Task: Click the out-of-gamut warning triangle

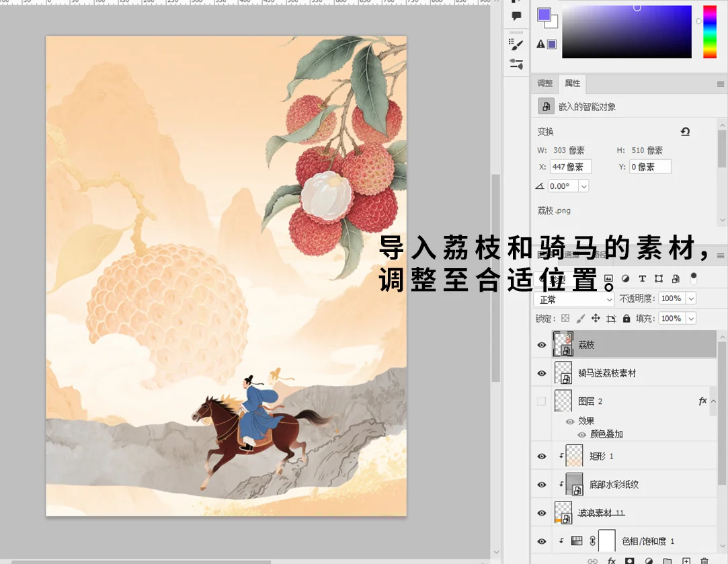Action: (x=540, y=44)
